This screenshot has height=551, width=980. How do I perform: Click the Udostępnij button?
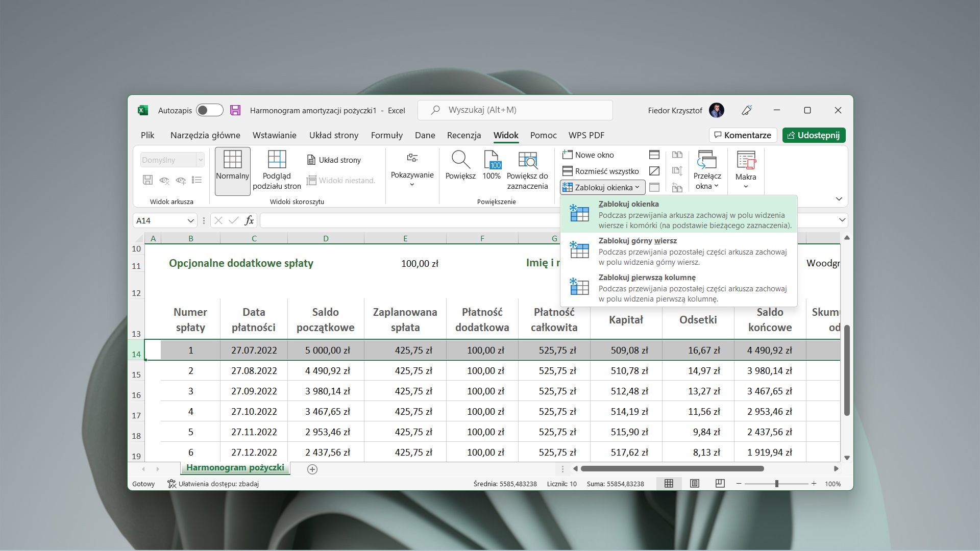[814, 135]
